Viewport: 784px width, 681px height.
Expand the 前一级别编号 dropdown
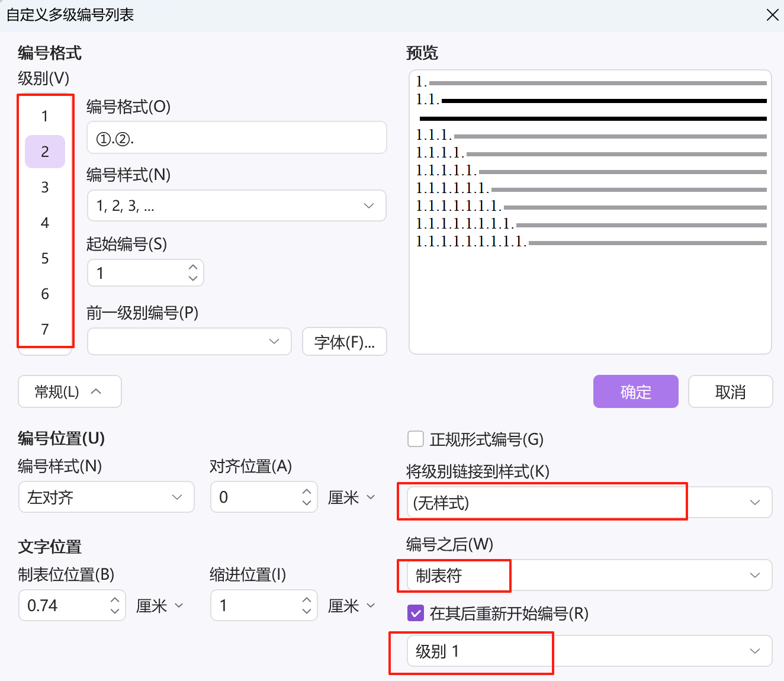click(x=189, y=342)
